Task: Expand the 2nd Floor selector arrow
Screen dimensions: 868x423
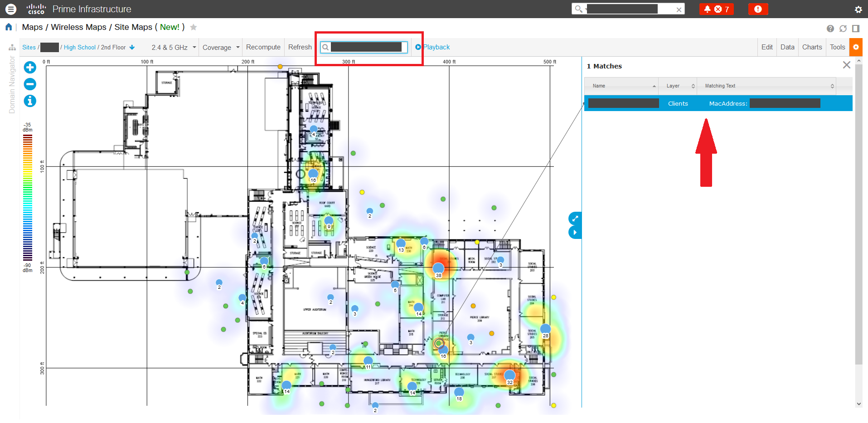Action: [x=132, y=47]
